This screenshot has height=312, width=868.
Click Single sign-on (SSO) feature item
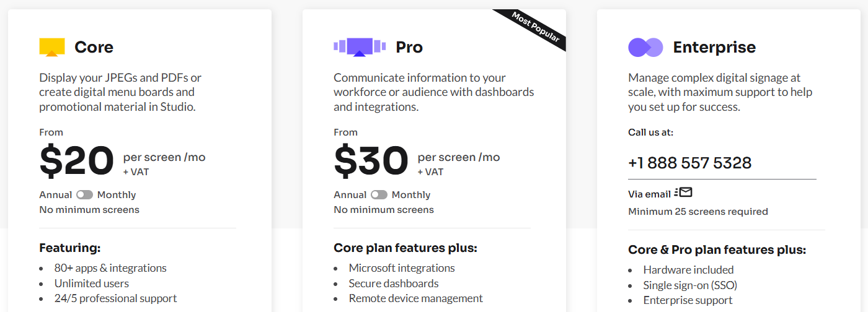pyautogui.click(x=690, y=285)
